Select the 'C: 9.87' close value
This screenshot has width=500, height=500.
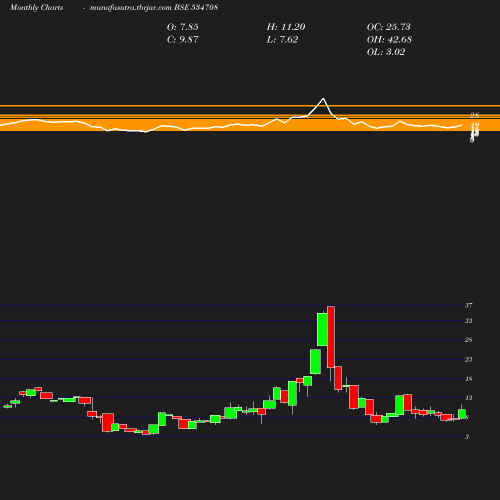182,39
